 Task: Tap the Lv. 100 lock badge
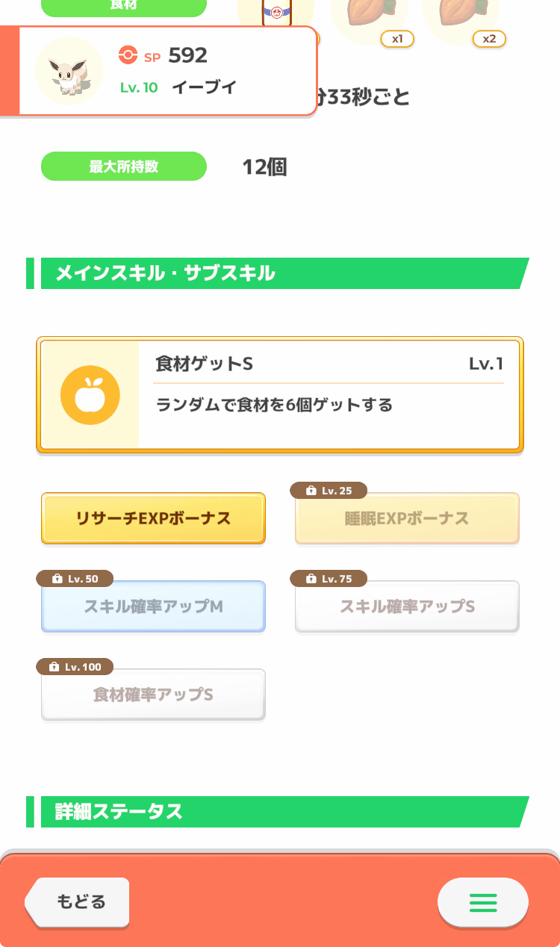tap(75, 666)
